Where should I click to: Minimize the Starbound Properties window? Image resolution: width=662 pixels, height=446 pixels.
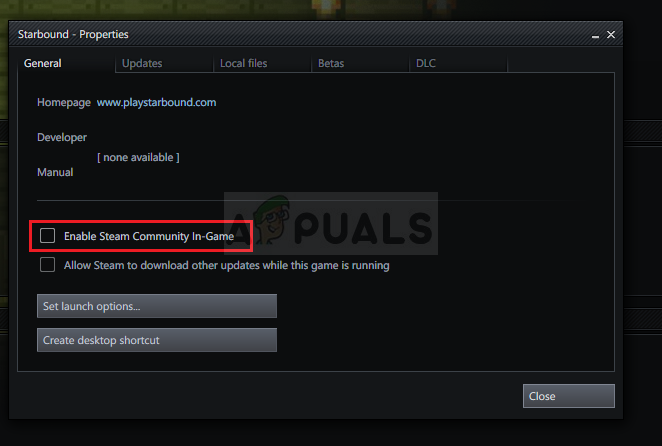coord(595,35)
